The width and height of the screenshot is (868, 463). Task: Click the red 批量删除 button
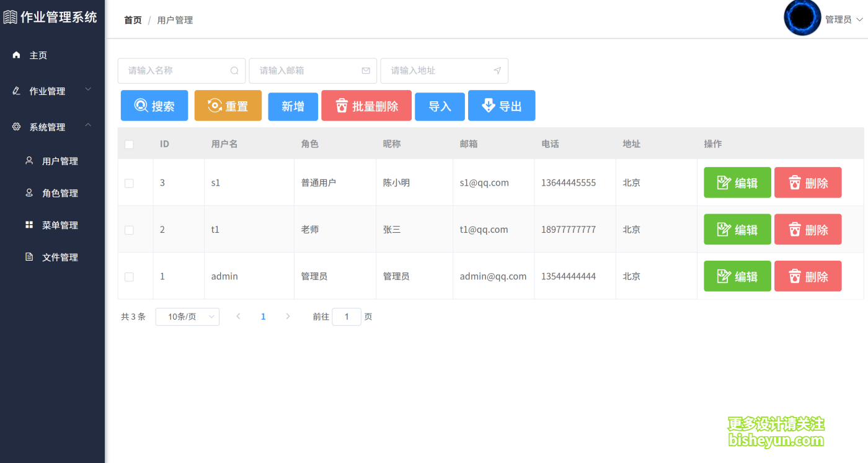pos(366,106)
